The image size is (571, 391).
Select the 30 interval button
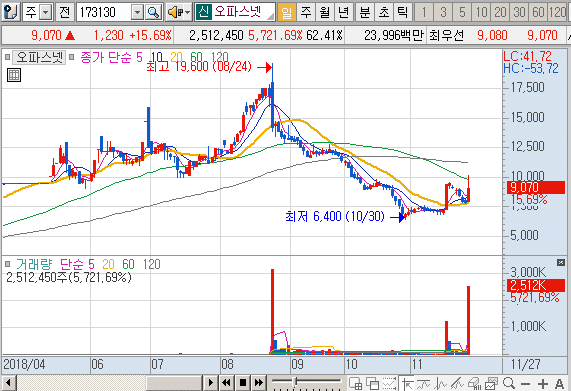click(x=519, y=12)
